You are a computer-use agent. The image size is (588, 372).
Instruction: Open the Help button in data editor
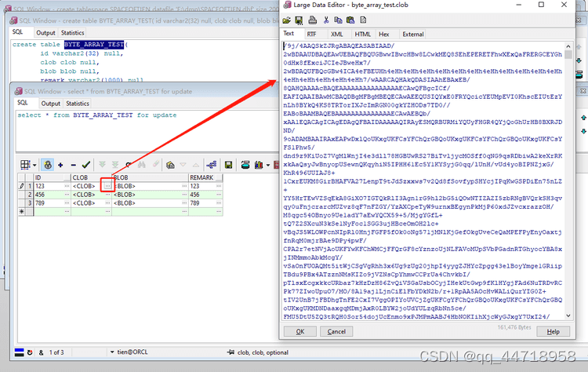[554, 331]
